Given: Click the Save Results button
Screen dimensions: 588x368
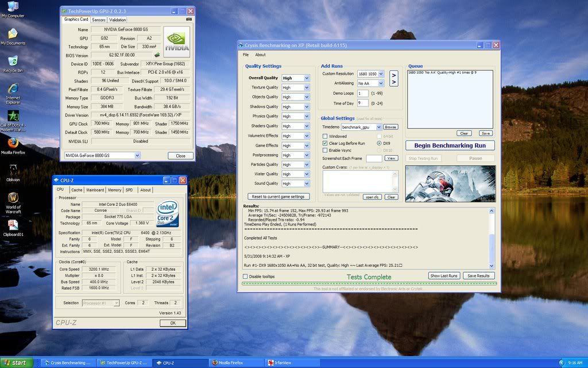Looking at the screenshot, I should tap(478, 275).
